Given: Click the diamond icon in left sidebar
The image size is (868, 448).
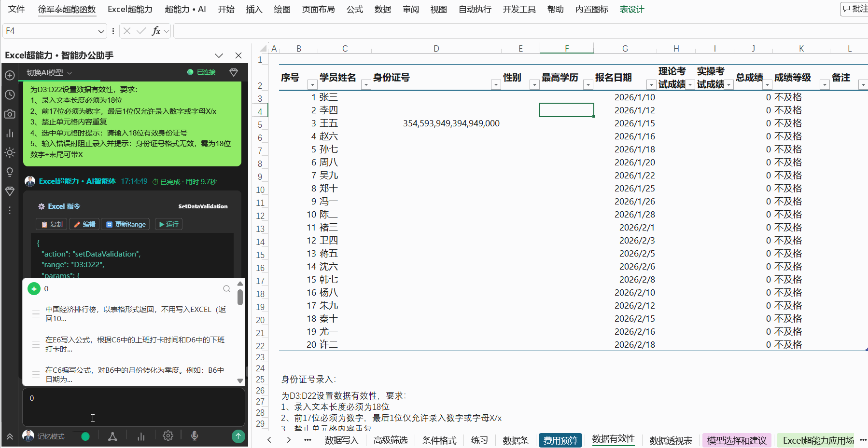Looking at the screenshot, I should pos(10,191).
